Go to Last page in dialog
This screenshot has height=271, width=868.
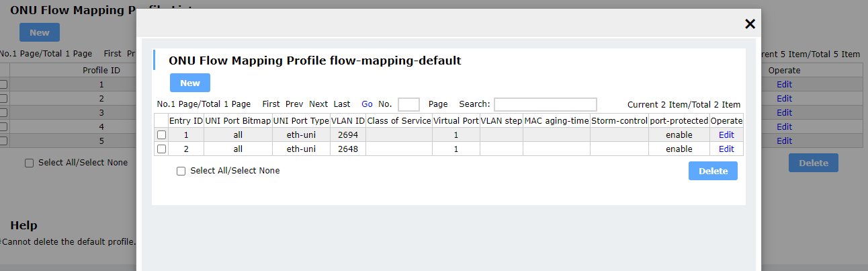point(342,104)
